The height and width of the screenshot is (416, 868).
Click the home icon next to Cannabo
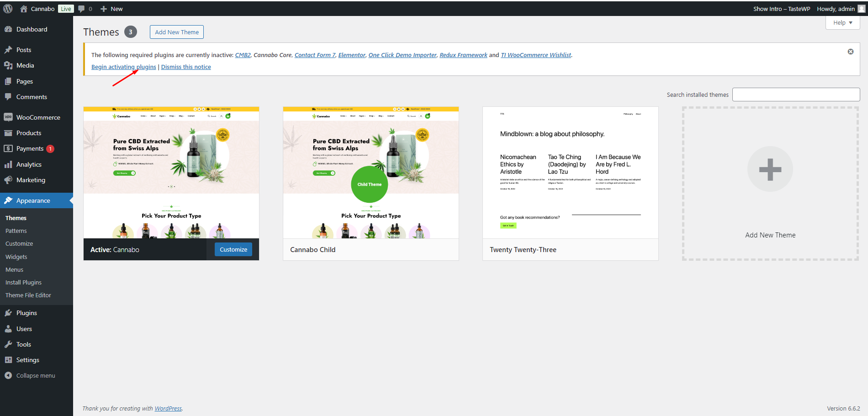pyautogui.click(x=24, y=9)
